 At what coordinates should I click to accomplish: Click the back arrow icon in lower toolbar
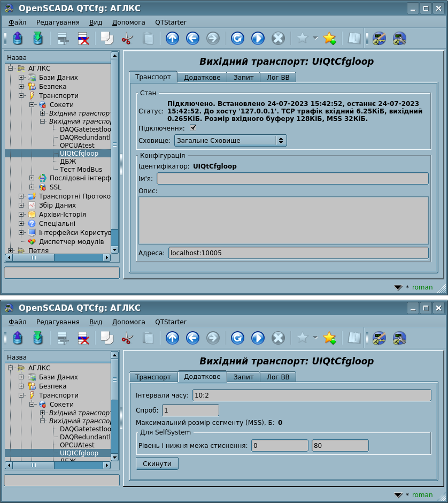tap(192, 338)
